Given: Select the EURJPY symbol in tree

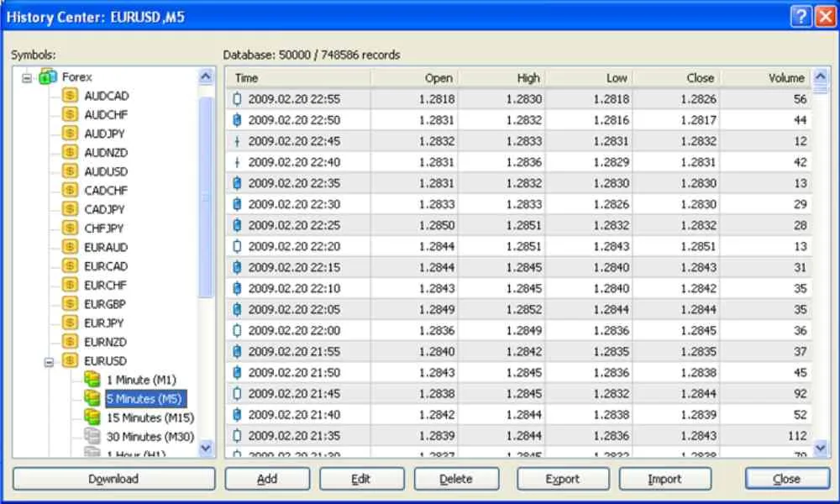Looking at the screenshot, I should point(104,323).
